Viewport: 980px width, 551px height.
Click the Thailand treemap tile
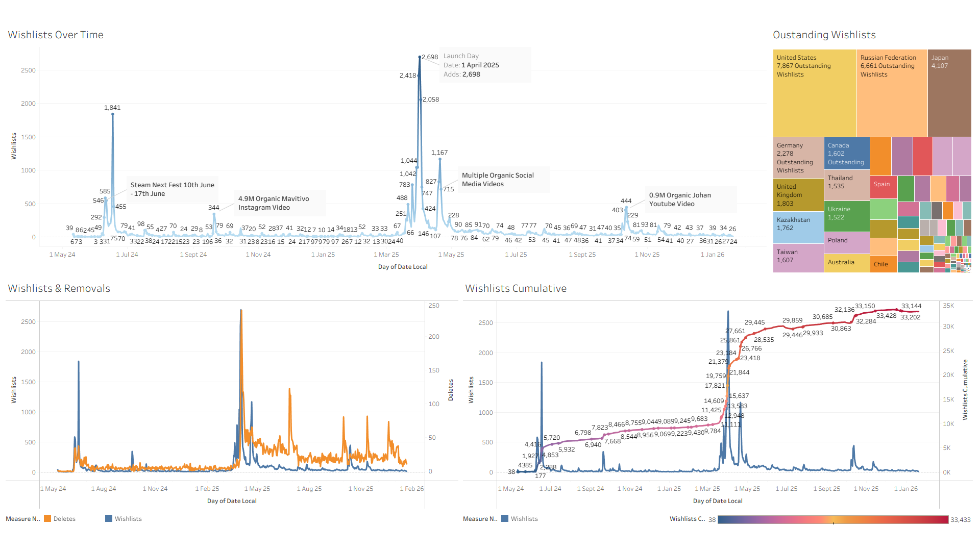846,185
